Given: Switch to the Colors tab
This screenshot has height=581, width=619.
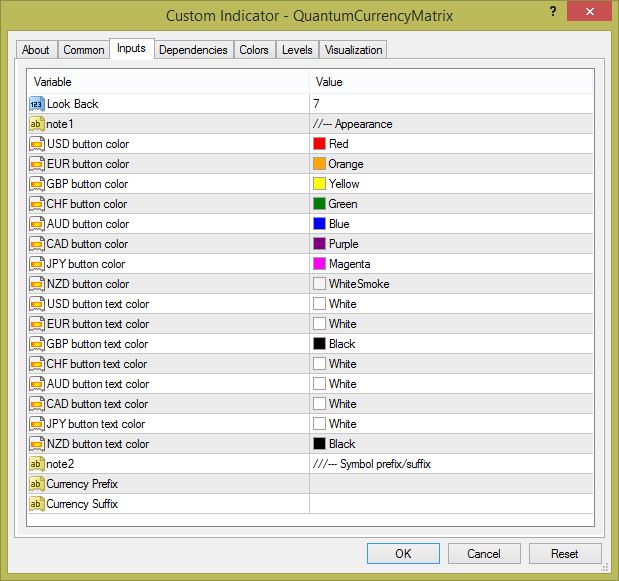Looking at the screenshot, I should [x=254, y=50].
